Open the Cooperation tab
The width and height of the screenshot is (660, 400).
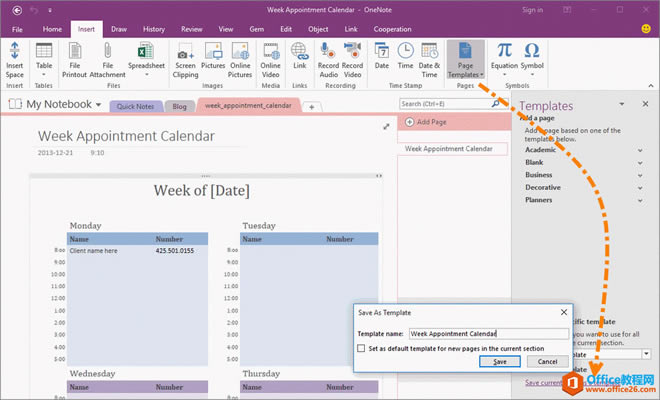392,29
